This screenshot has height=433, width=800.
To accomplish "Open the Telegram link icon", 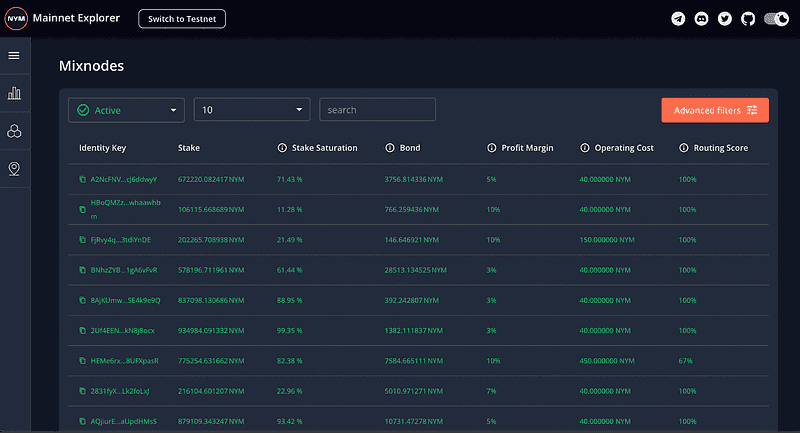I will pos(678,19).
